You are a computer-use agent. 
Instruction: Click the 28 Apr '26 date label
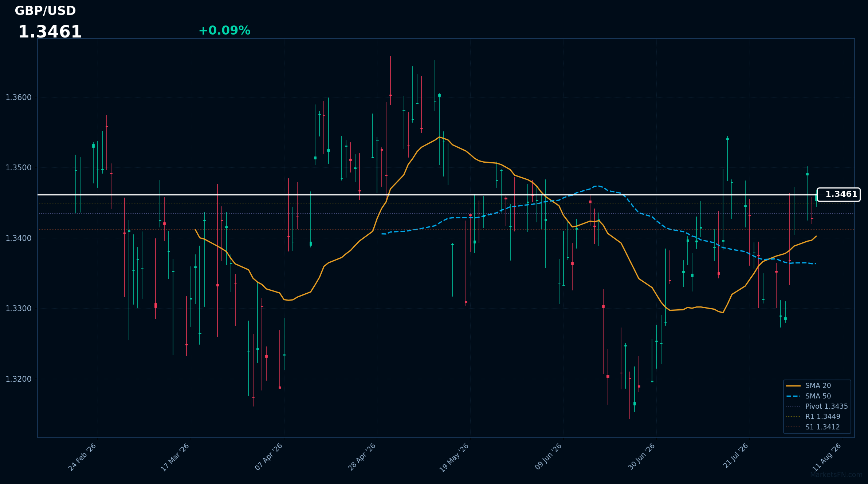pos(362,457)
